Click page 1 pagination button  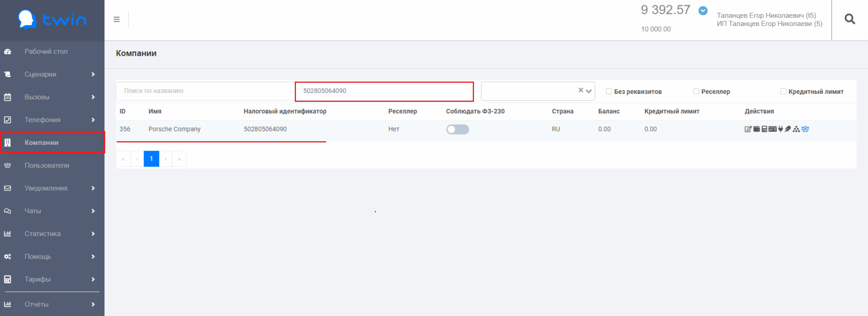pos(151,159)
